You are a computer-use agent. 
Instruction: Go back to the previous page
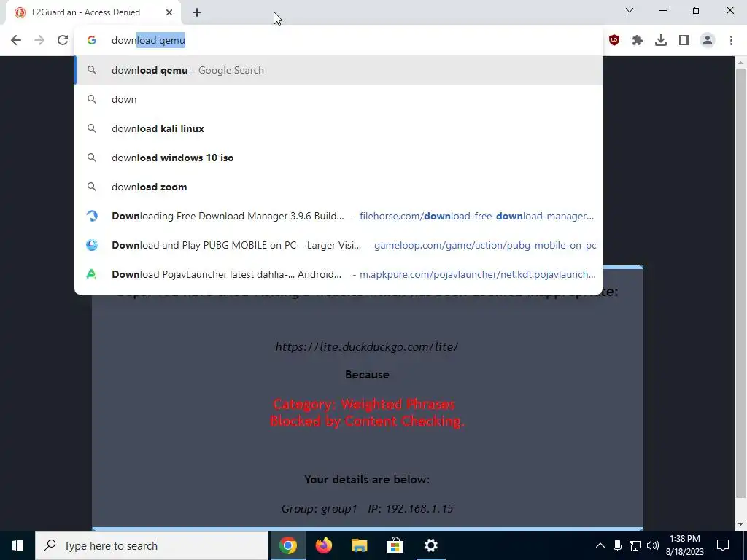pos(16,40)
